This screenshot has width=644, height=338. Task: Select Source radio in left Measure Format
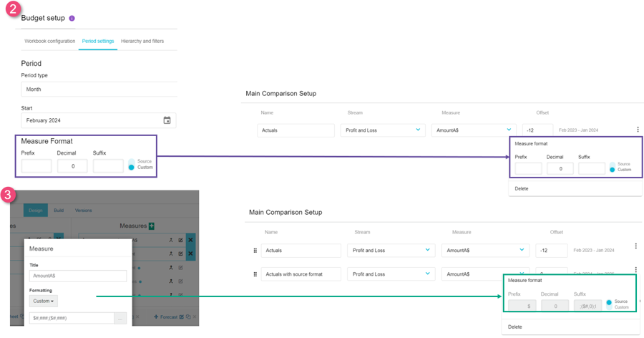(131, 161)
